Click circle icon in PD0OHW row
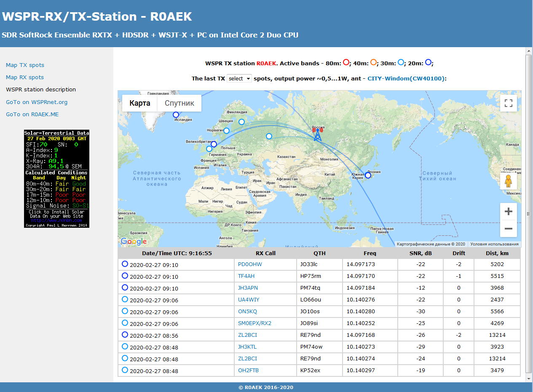533x392 pixels. click(x=125, y=264)
